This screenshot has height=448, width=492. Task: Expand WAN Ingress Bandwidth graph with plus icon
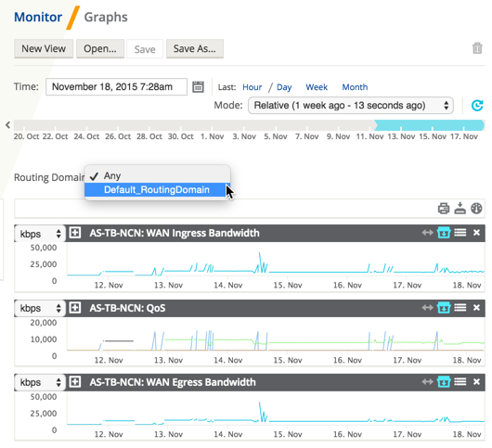[75, 233]
